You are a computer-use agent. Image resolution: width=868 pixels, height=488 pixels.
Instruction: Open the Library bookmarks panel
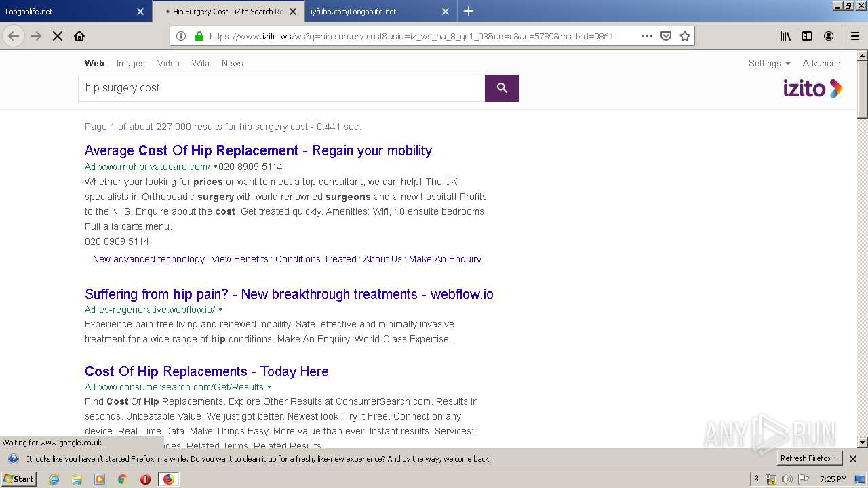click(x=785, y=36)
